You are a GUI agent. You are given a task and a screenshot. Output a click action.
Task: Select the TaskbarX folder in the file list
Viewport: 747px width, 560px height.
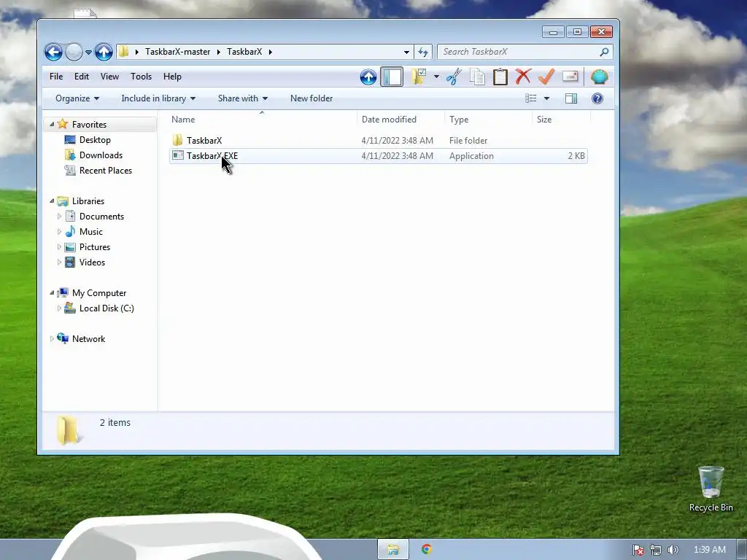pyautogui.click(x=379, y=141)
